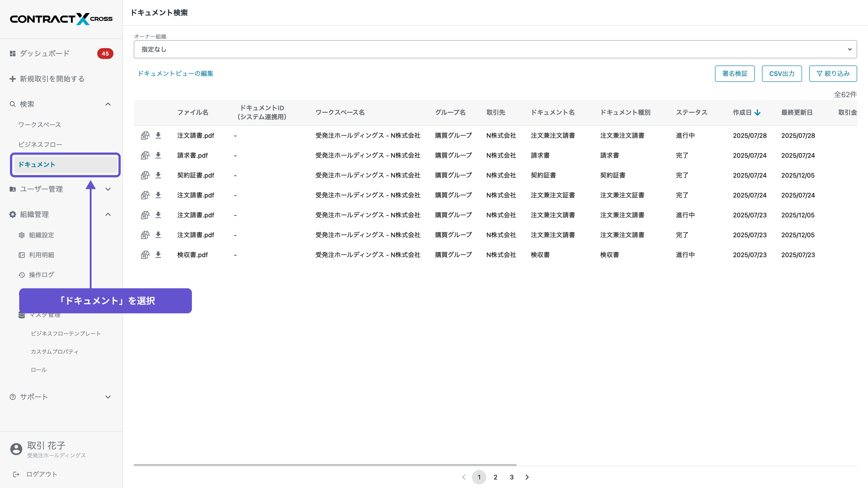Open the preview icon for 契約証書.pdf

(x=145, y=175)
